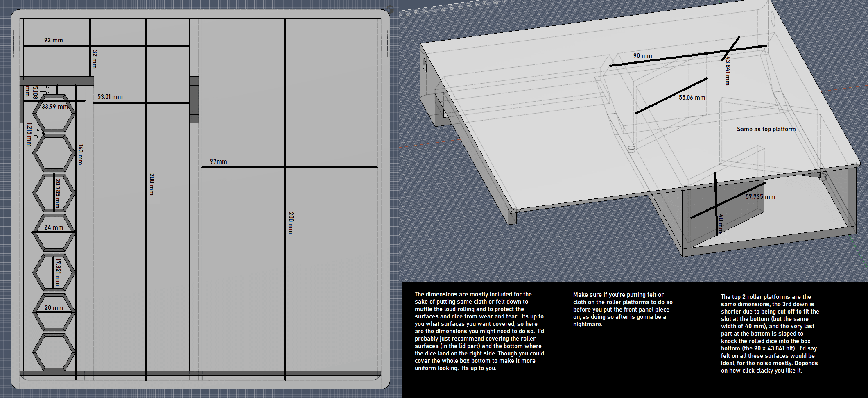Click the "20 mm" hexagon label
The width and height of the screenshot is (868, 398).
point(54,308)
